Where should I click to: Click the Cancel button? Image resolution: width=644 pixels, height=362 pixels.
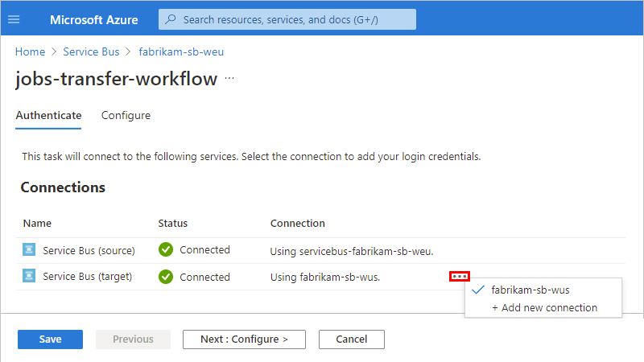[x=351, y=339]
